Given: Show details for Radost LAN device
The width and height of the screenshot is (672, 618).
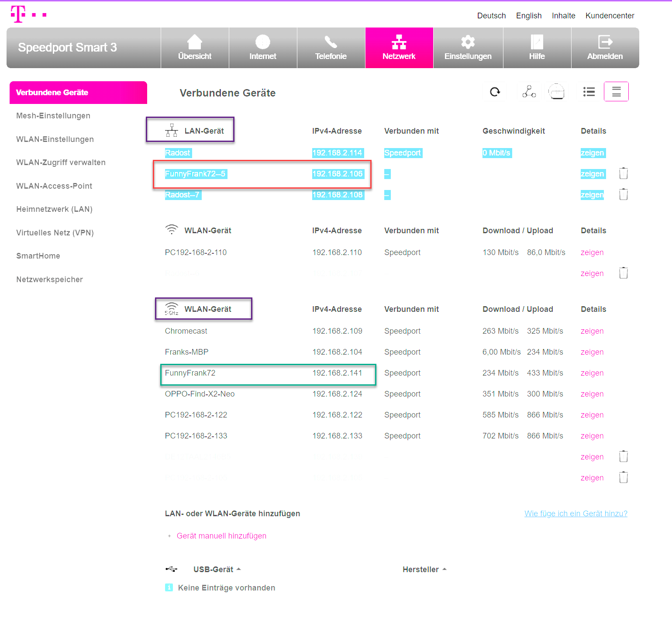Looking at the screenshot, I should pos(592,153).
